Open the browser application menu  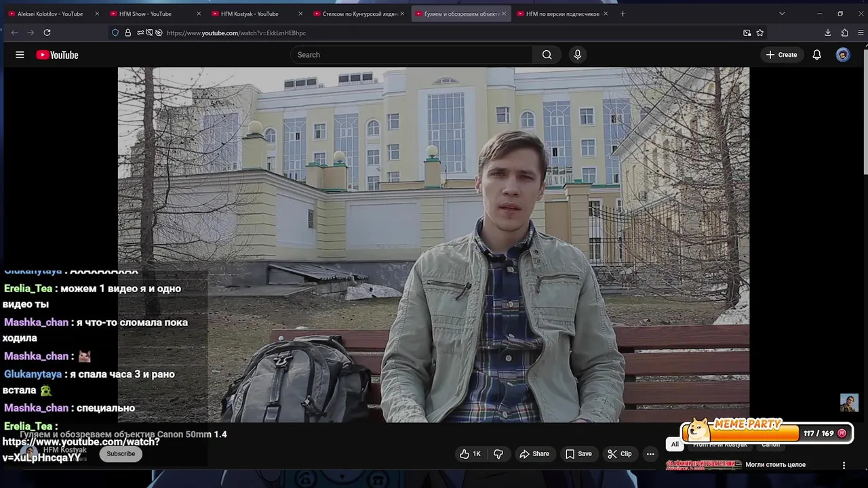coord(861,33)
